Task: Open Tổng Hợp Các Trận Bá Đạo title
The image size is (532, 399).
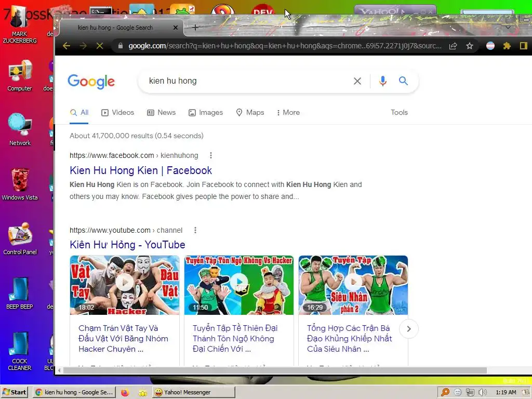Action: coord(350,339)
